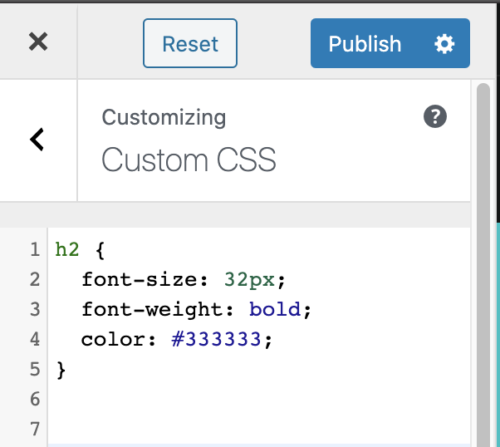Place cursor on the 'h2 {' line
The image size is (500, 447).
[x=80, y=249]
